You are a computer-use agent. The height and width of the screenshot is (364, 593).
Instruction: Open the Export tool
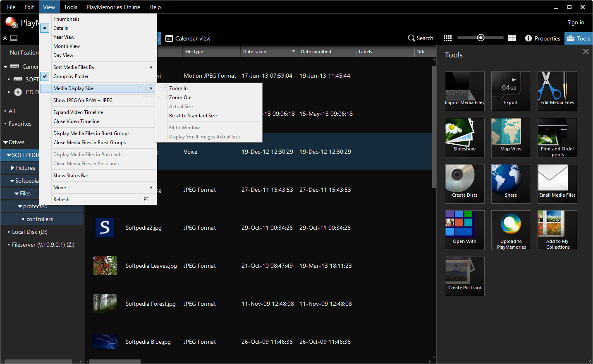(x=511, y=91)
